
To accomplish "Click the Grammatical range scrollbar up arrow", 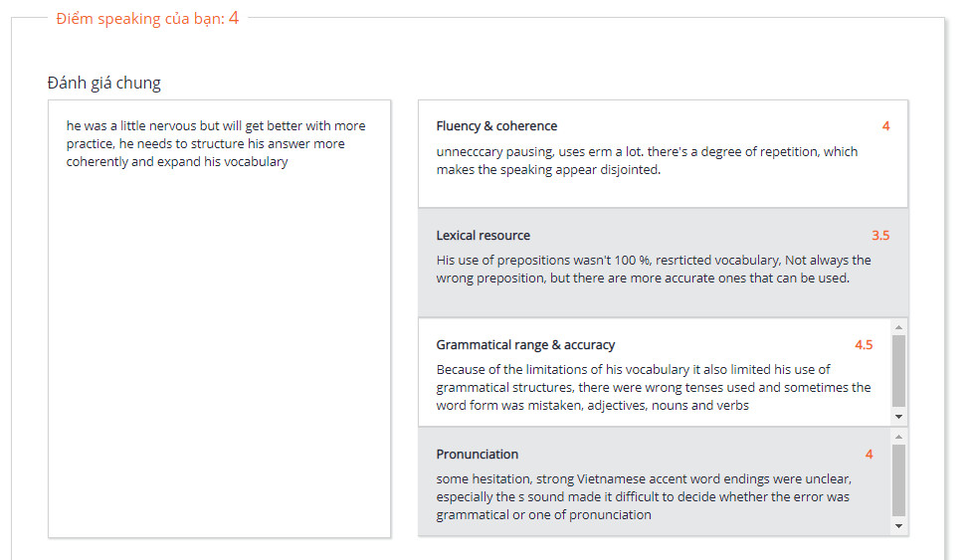I will pos(898,327).
